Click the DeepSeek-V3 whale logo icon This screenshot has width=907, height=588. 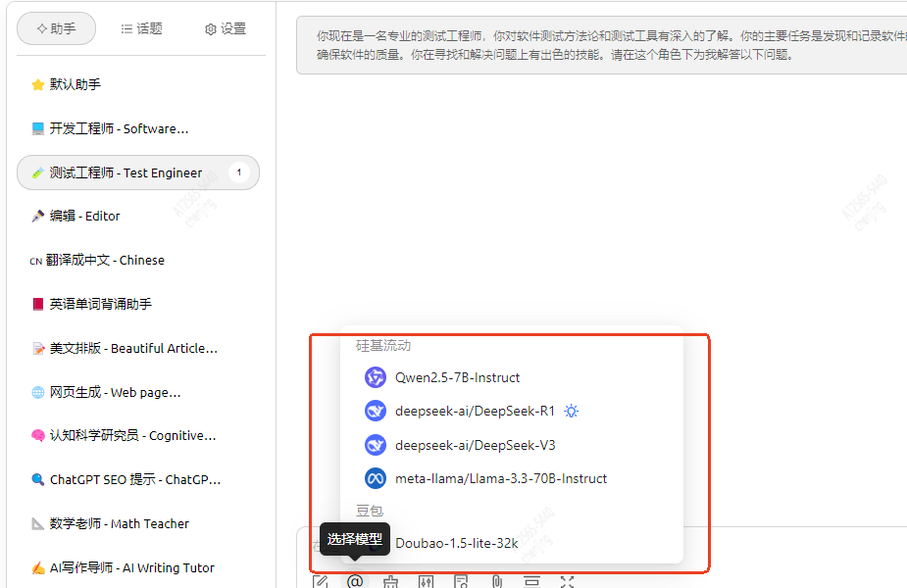click(x=376, y=445)
